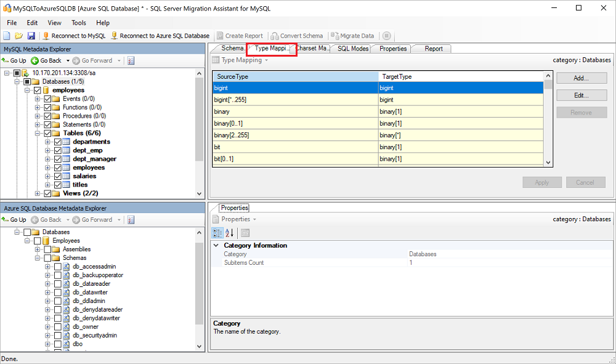
Task: Click the Convert Schema toolbar icon
Action: [x=275, y=36]
